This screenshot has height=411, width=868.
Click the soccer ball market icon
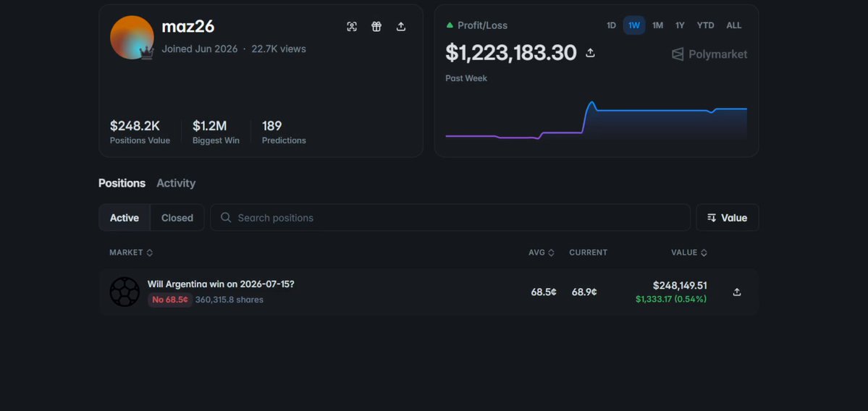pyautogui.click(x=125, y=292)
